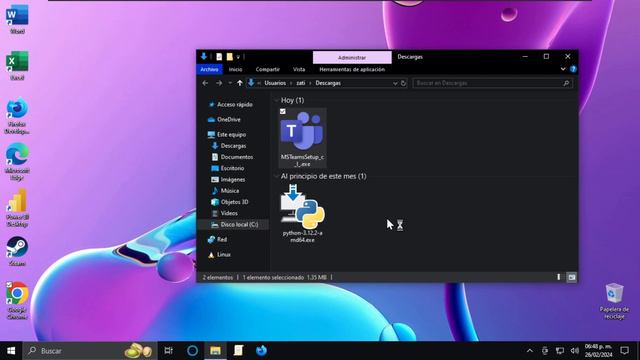
Task: Launch the Firefox Developer Edition desktop icon
Action: click(17, 116)
